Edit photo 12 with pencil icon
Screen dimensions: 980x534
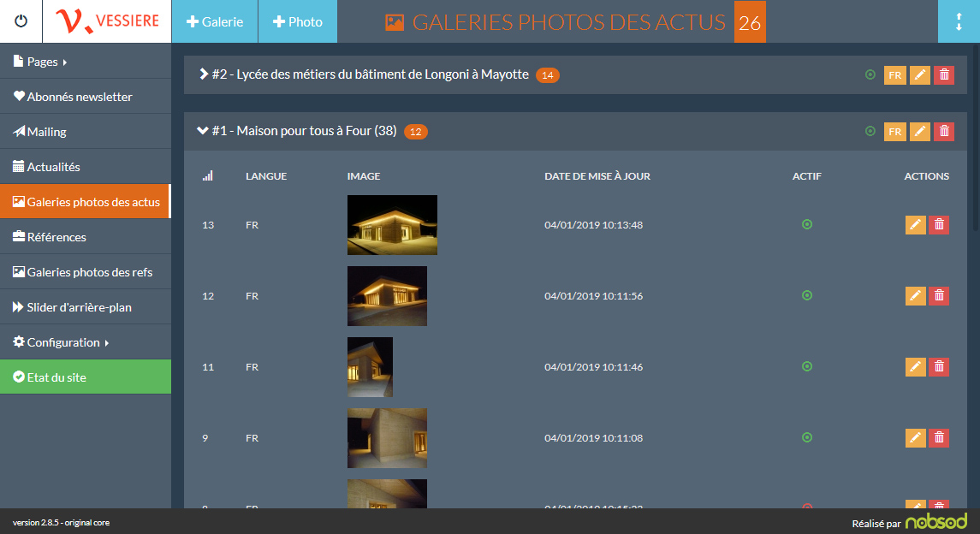[916, 296]
